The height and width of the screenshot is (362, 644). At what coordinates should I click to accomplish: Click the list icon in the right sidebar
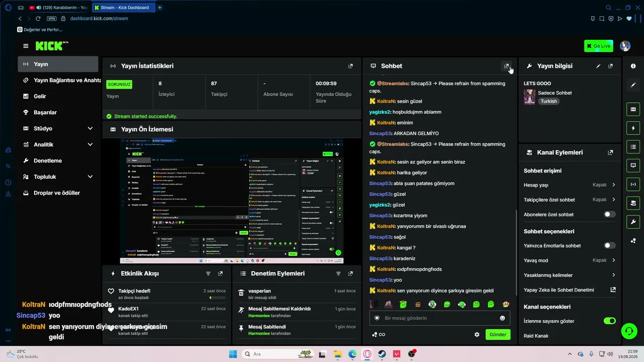coord(633,146)
